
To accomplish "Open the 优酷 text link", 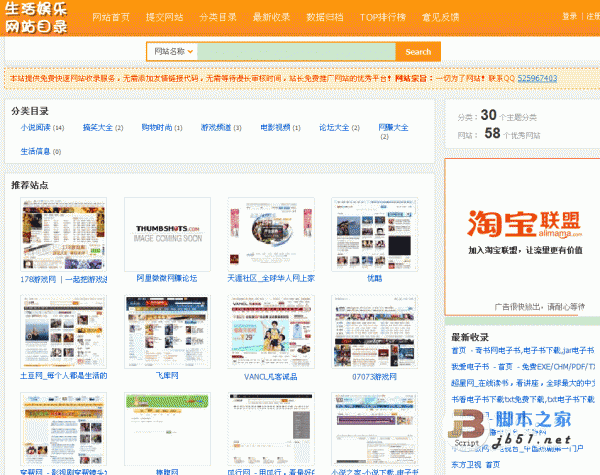I will click(375, 278).
